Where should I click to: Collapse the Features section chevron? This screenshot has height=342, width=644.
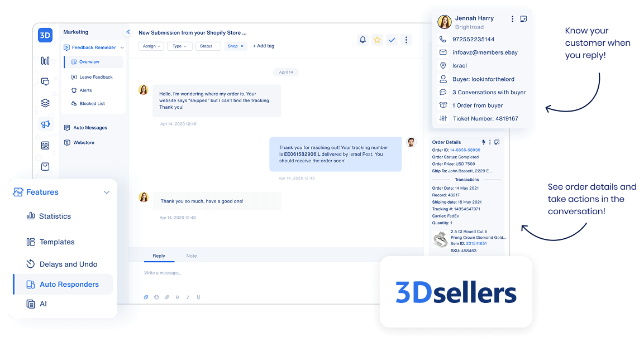(106, 192)
